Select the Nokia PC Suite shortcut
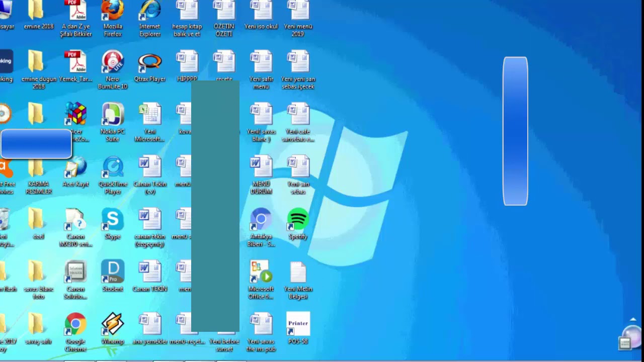 pos(113,123)
